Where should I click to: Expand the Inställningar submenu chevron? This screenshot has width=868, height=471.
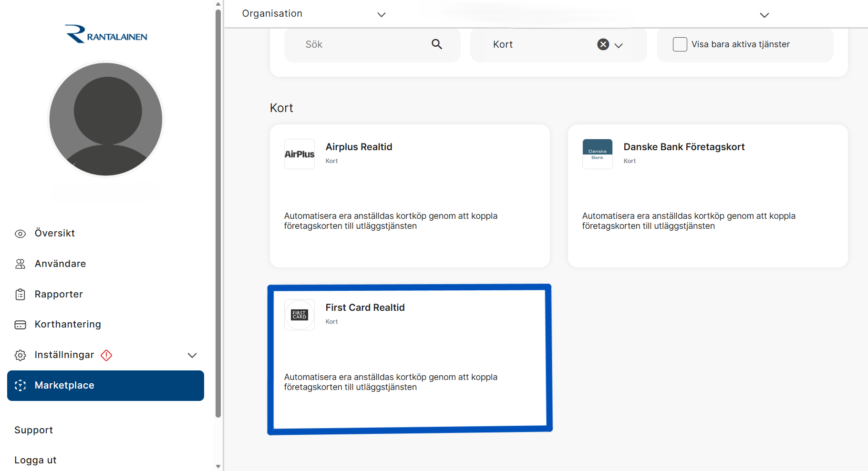192,355
